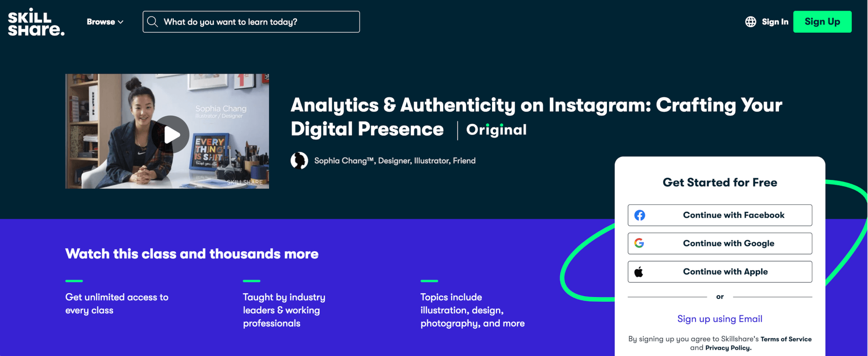Click the Skillshare logo
Image resolution: width=868 pixels, height=356 pixels.
tap(36, 22)
